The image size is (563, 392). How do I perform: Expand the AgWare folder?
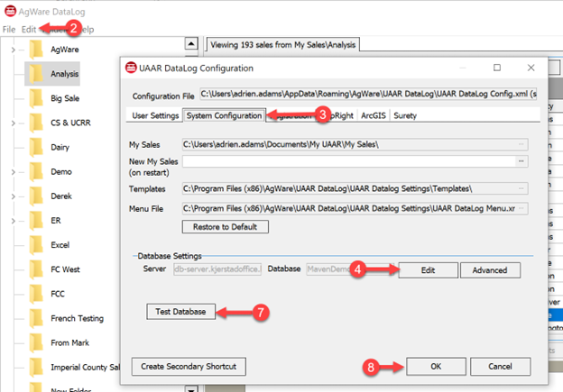[13, 50]
